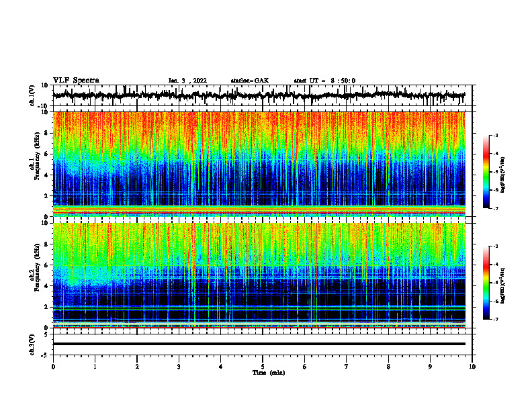532x411 pixels.
Task: Click the "-7" label on lower color bar
Action: (x=496, y=319)
